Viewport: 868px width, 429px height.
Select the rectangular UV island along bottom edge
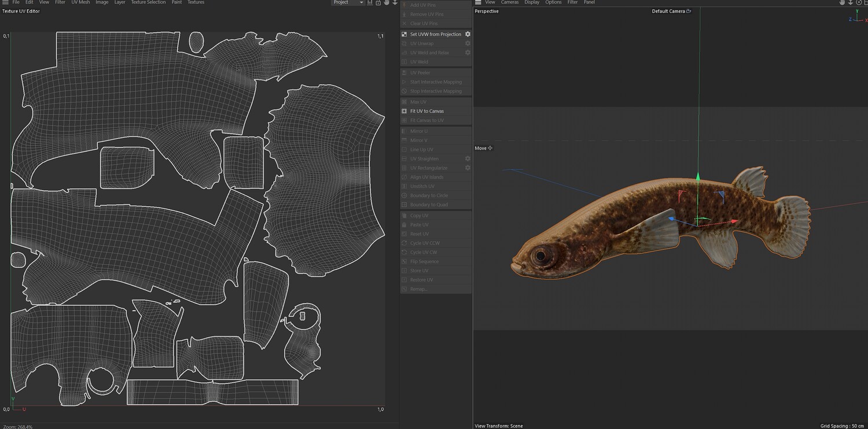click(x=212, y=391)
